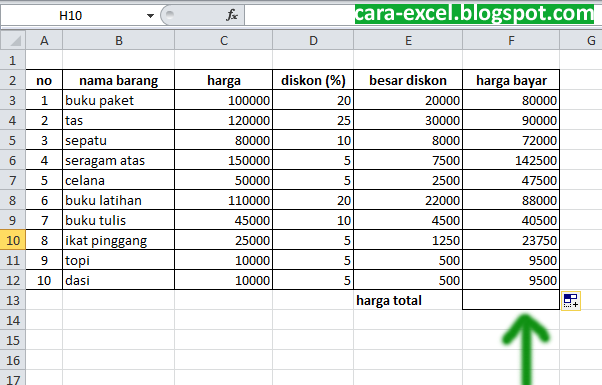Select row 13 header
602x385 pixels.
13,300
